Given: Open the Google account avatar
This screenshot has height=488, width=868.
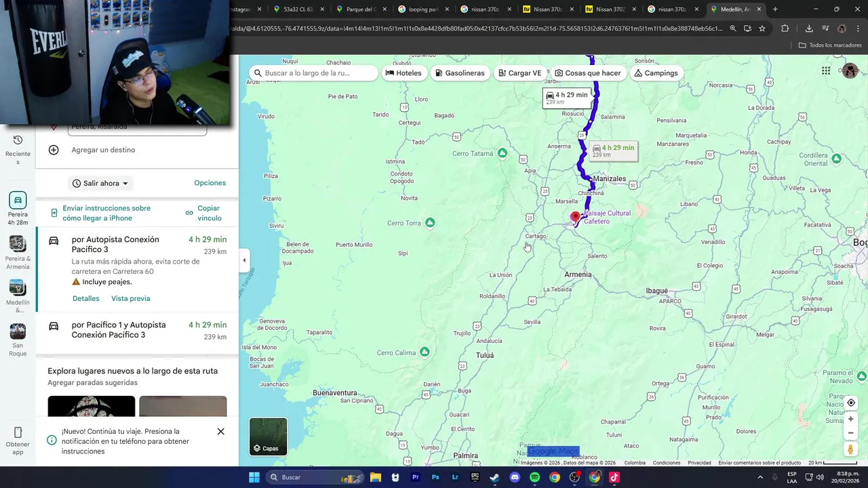Looking at the screenshot, I should coord(850,70).
